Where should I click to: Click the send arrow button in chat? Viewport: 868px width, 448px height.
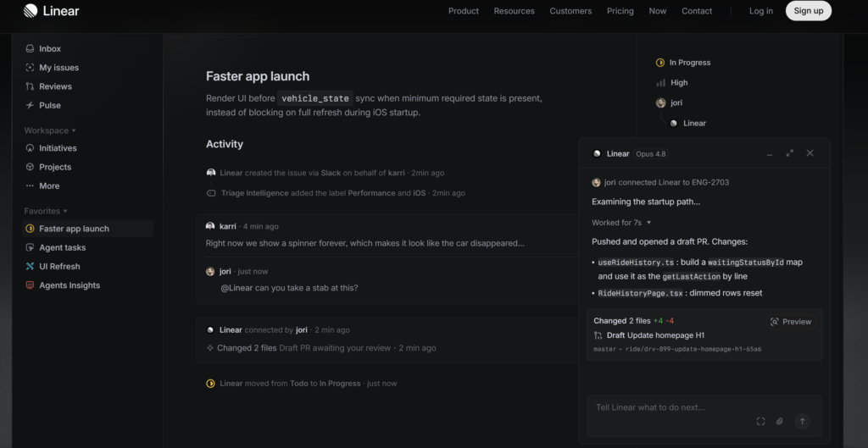coord(802,422)
